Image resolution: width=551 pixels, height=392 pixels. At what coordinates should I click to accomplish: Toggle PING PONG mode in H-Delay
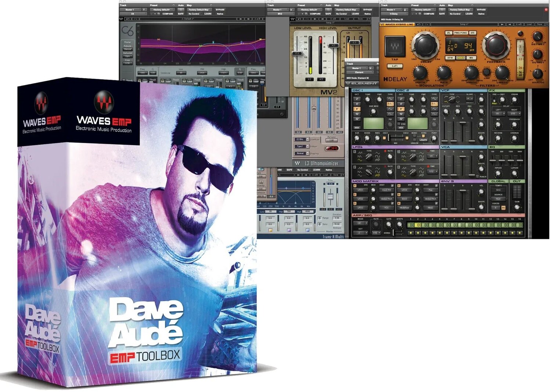[x=460, y=33]
